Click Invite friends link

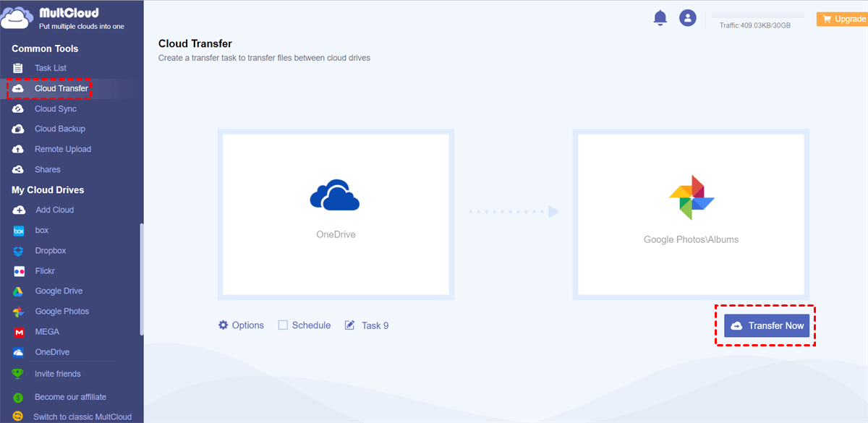(x=58, y=374)
